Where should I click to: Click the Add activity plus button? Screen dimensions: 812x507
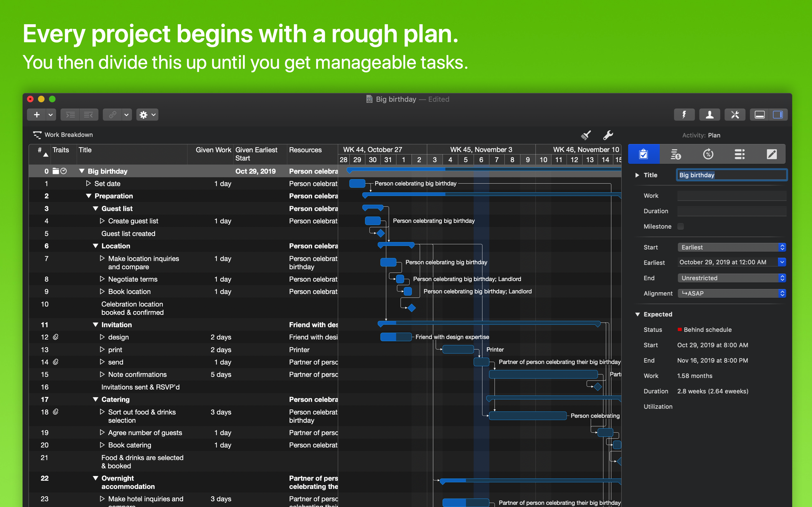(37, 115)
